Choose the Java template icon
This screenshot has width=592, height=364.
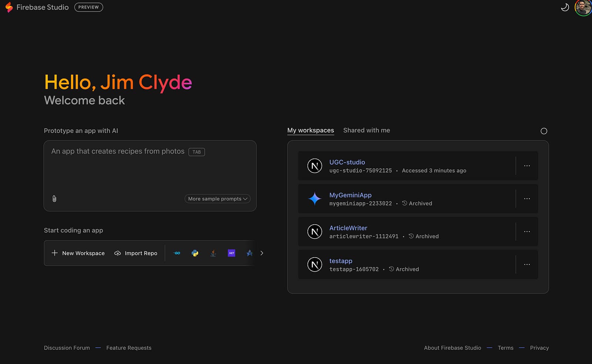coord(213,253)
